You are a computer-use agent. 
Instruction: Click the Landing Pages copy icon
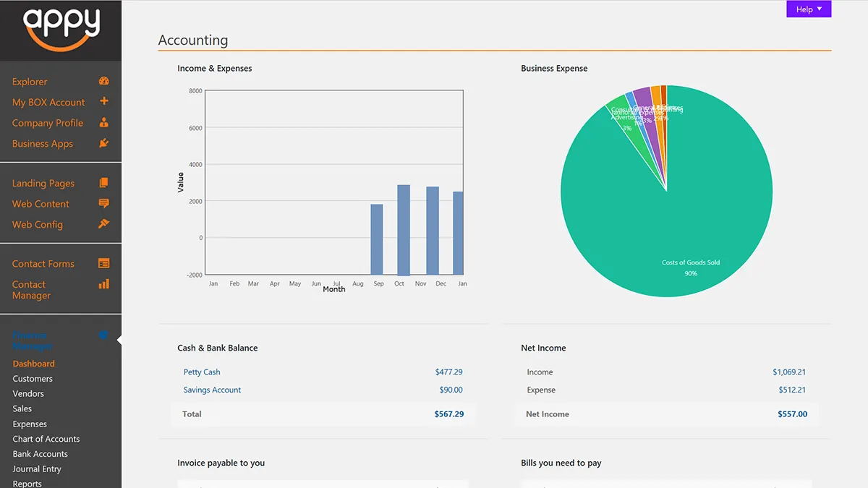(103, 183)
